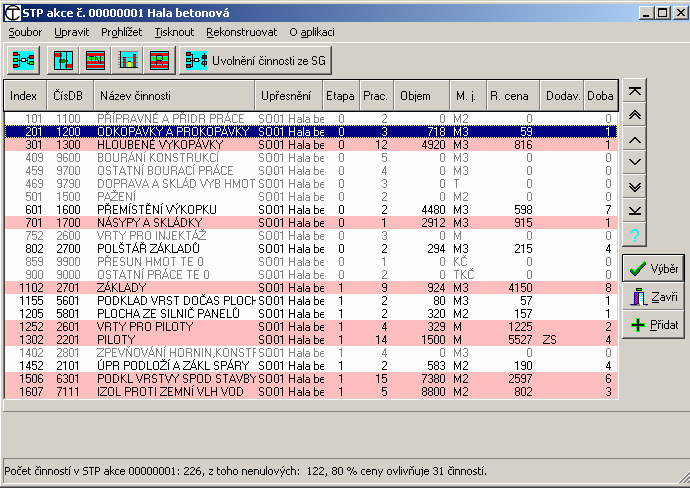Open the O aplikaci menu
This screenshot has height=488, width=690.
312,32
